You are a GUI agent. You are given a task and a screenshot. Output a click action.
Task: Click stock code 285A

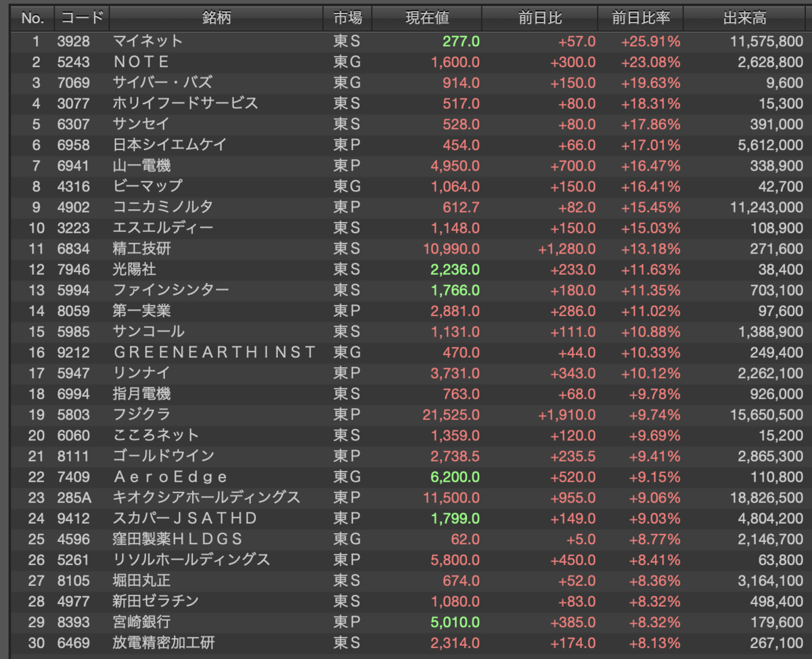74,497
